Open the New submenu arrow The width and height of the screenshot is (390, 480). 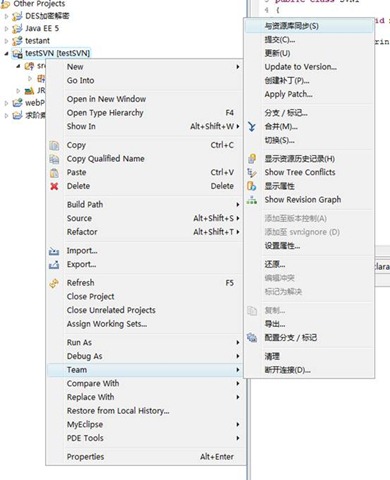click(238, 67)
